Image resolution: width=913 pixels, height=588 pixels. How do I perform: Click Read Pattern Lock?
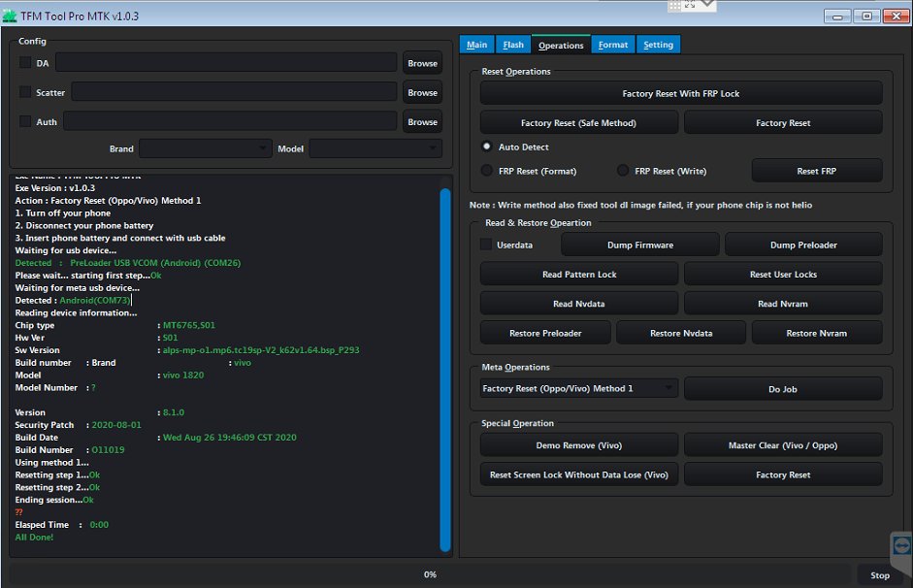click(x=578, y=274)
